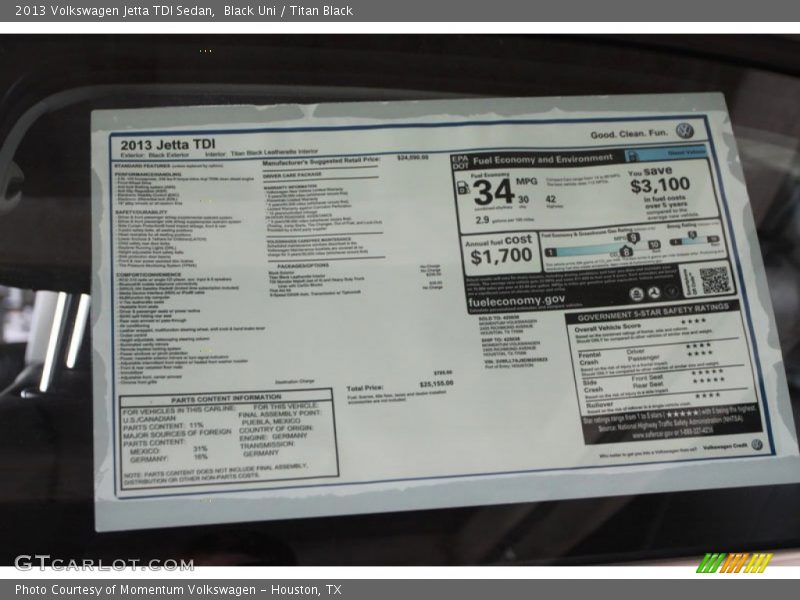Click the first round agency seal near fueleconomy.gov
800x600 pixels.
pos(636,294)
